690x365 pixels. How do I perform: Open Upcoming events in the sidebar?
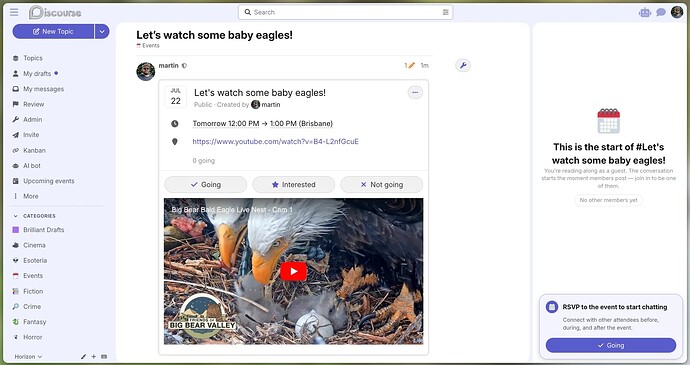pyautogui.click(x=48, y=181)
